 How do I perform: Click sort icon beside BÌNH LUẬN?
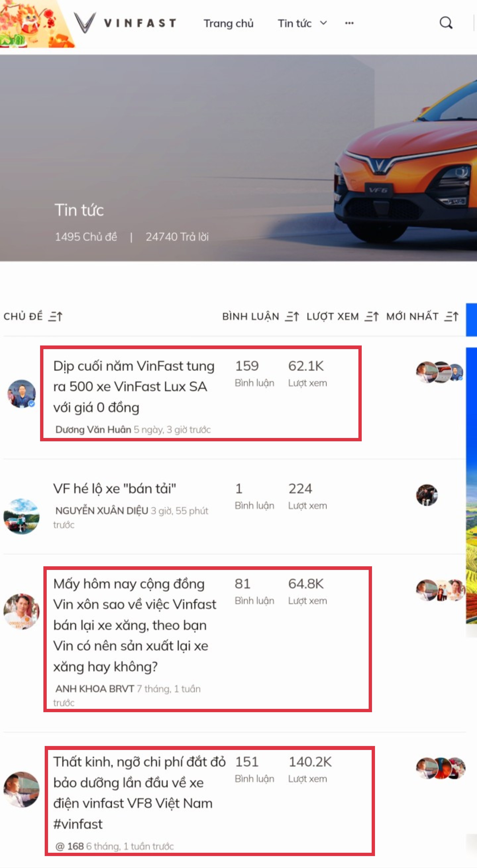pos(292,316)
